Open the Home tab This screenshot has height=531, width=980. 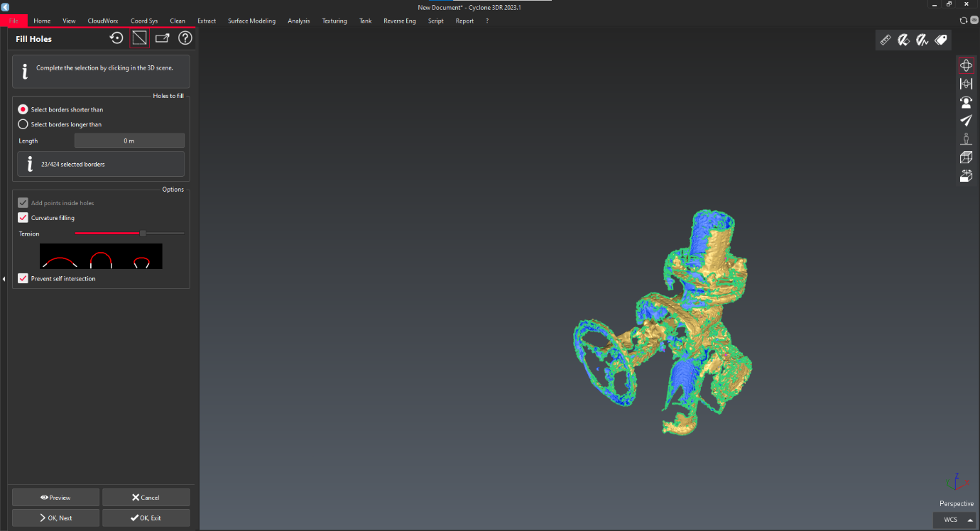[42, 21]
